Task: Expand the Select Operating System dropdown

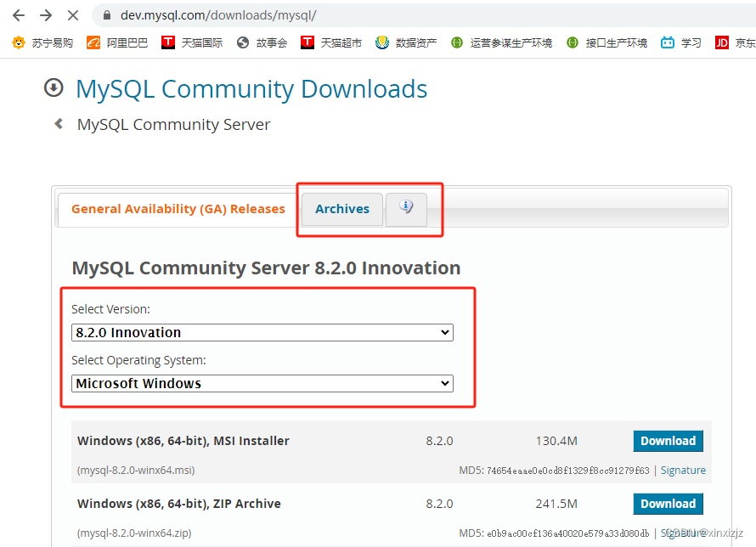Action: coord(262,384)
